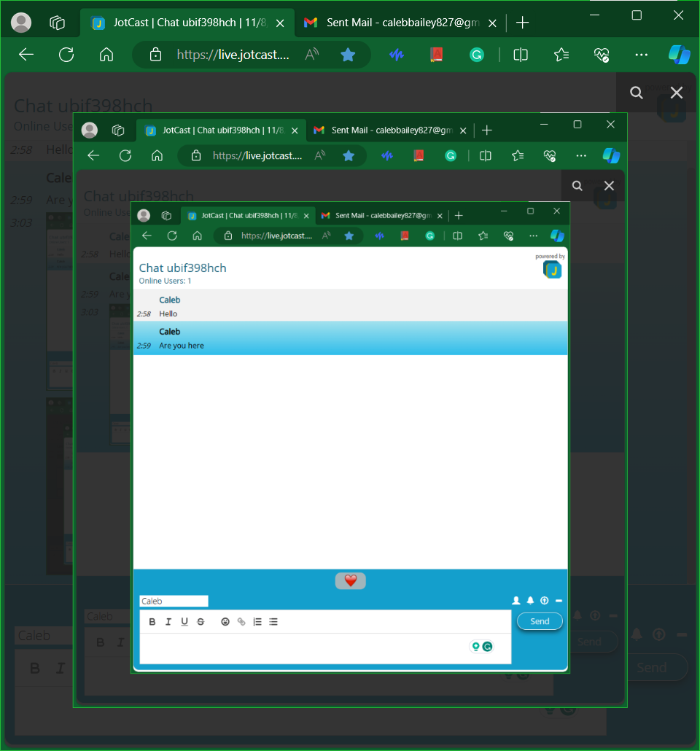The height and width of the screenshot is (751, 700).
Task: Select the Sent Mail tab in the innermost window
Action: tap(381, 216)
